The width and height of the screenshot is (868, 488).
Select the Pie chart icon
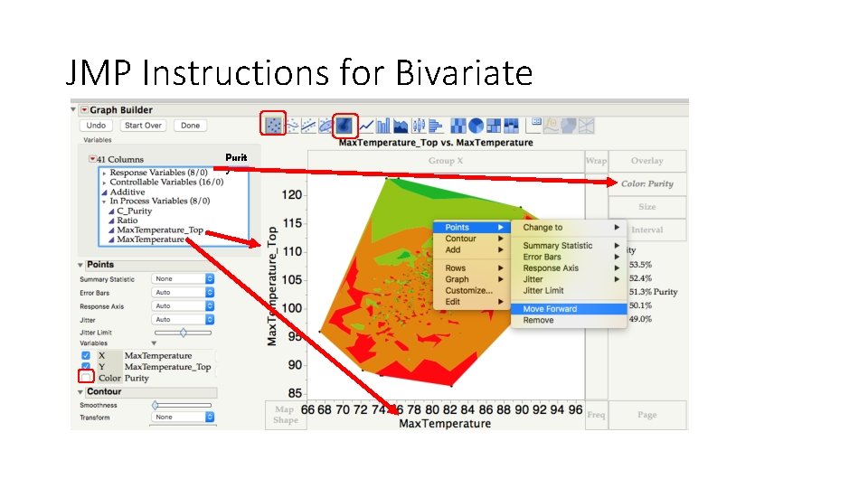pos(476,127)
